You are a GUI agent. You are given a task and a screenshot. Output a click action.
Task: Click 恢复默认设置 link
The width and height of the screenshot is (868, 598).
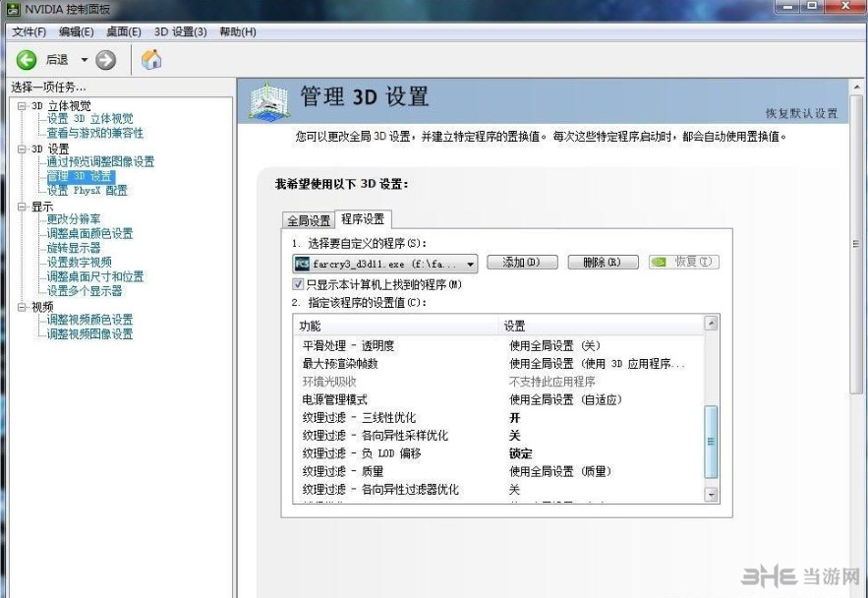(801, 113)
